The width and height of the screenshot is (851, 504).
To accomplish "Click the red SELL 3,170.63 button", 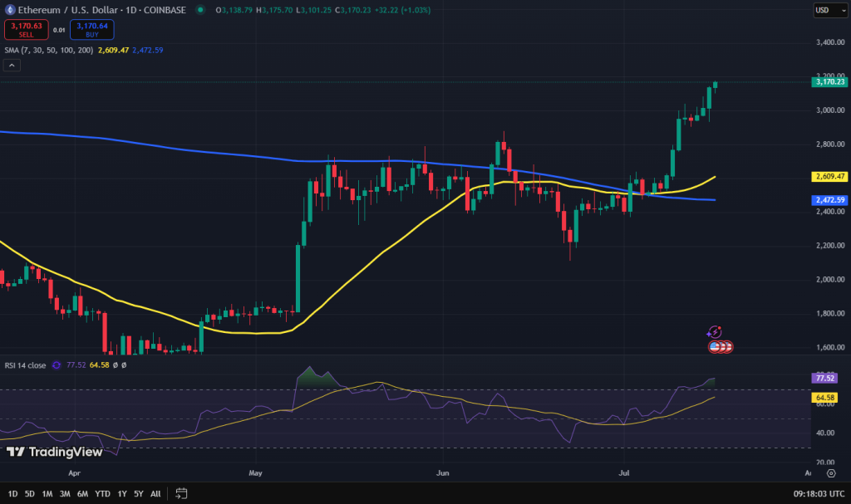I will 27,30.
